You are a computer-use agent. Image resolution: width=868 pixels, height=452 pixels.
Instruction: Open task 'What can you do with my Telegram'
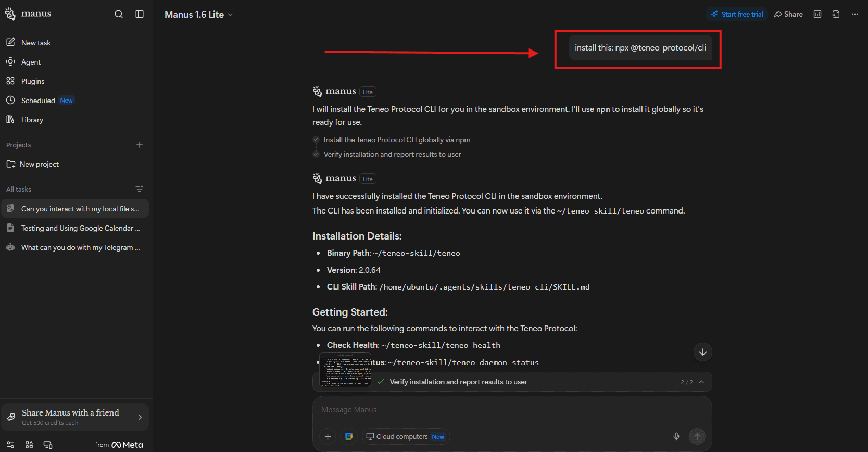[74, 247]
